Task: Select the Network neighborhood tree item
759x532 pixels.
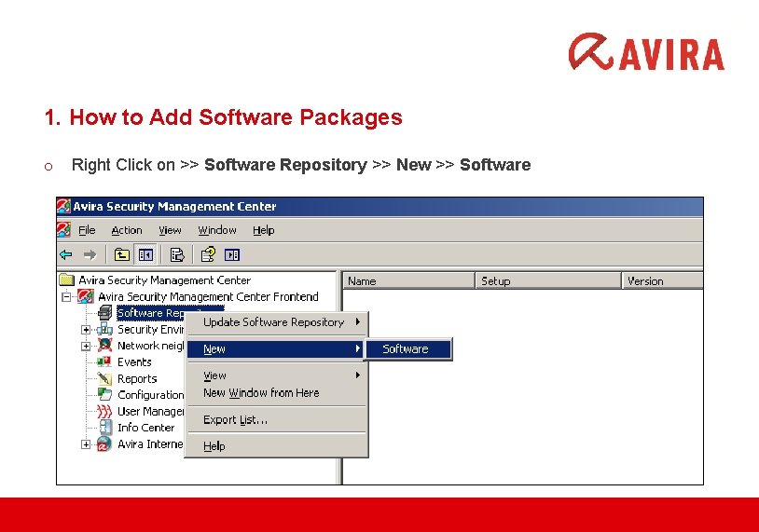Action: (x=150, y=346)
